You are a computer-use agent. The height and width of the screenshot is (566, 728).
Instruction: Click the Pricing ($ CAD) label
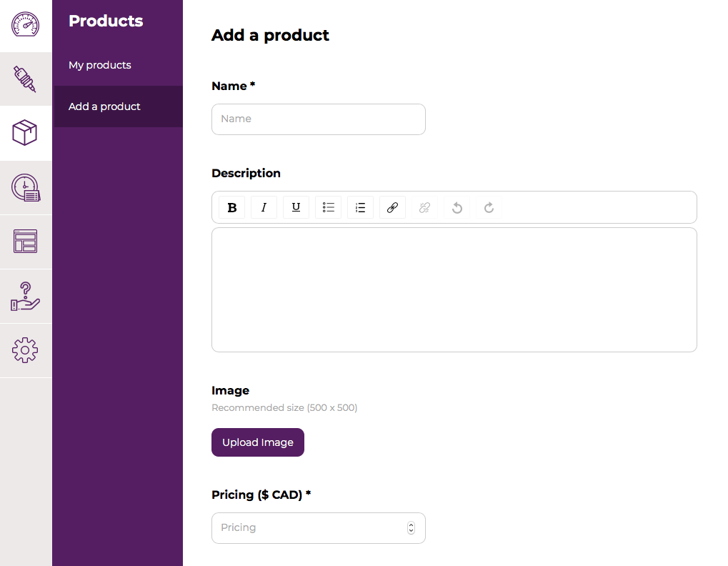[x=261, y=495]
